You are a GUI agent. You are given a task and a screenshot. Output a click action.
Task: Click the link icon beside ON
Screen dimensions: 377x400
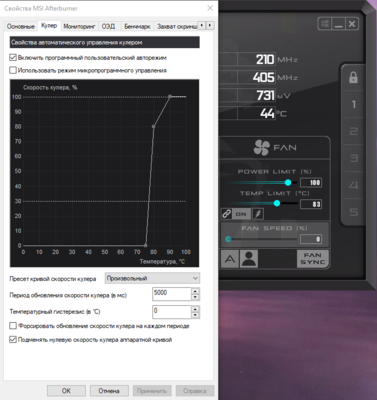pyautogui.click(x=226, y=214)
